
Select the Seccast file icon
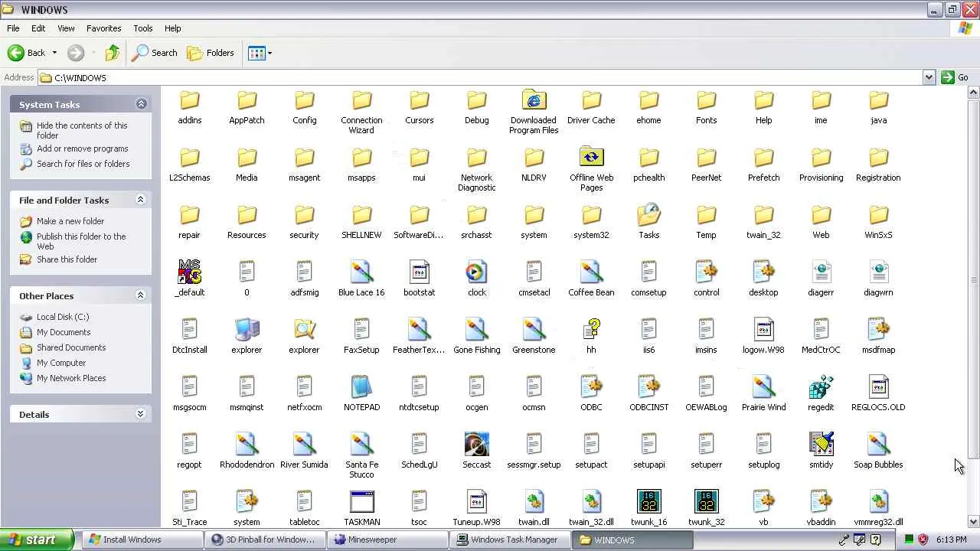(476, 445)
